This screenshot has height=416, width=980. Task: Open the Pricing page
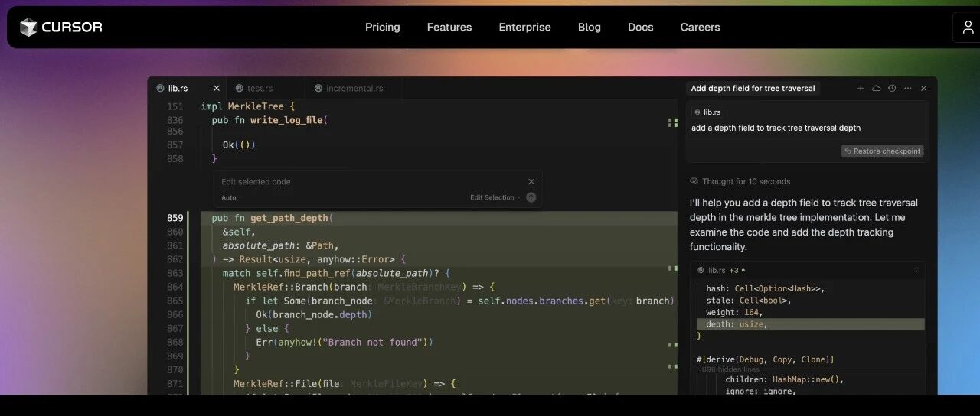click(383, 28)
